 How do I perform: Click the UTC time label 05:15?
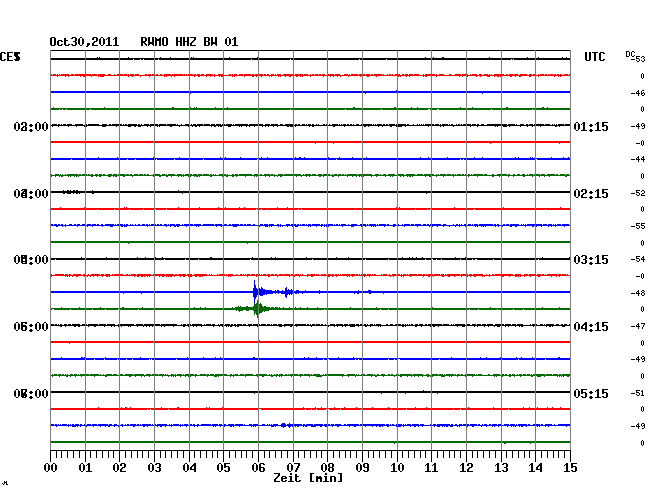[591, 393]
